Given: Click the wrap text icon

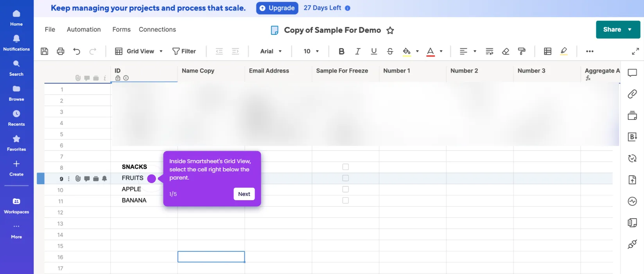Looking at the screenshot, I should 490,51.
